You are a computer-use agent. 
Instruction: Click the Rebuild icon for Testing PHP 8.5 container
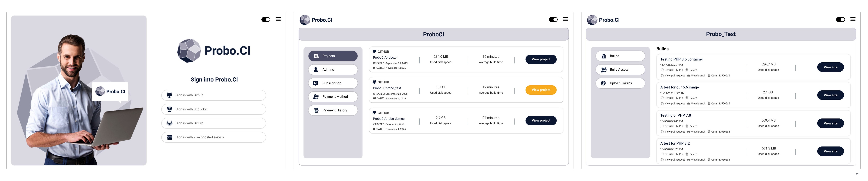662,70
